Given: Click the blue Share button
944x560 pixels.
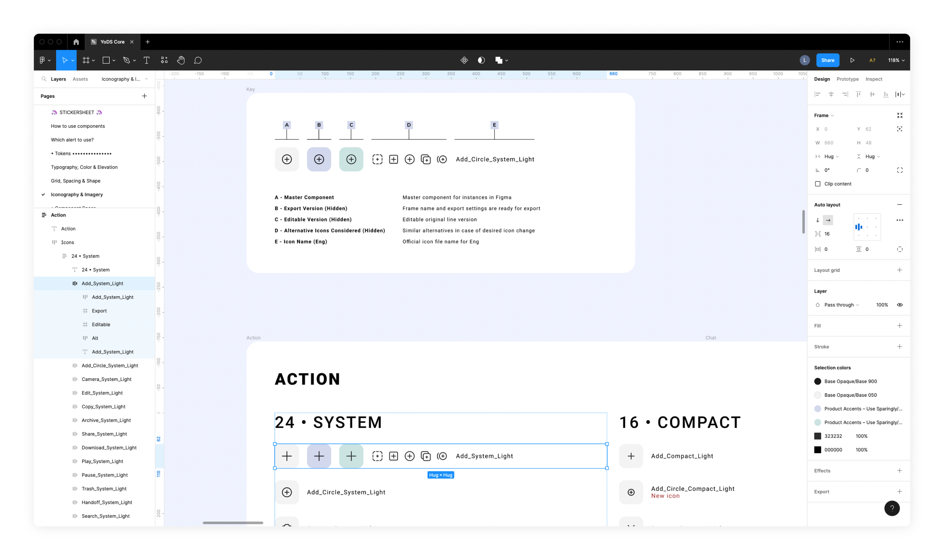Looking at the screenshot, I should coord(827,60).
